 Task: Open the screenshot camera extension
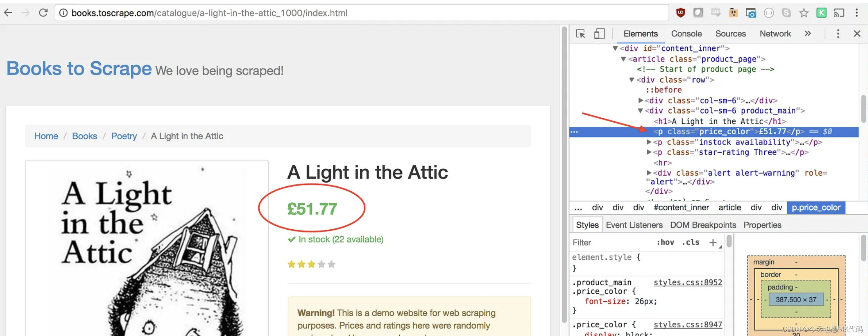(751, 13)
